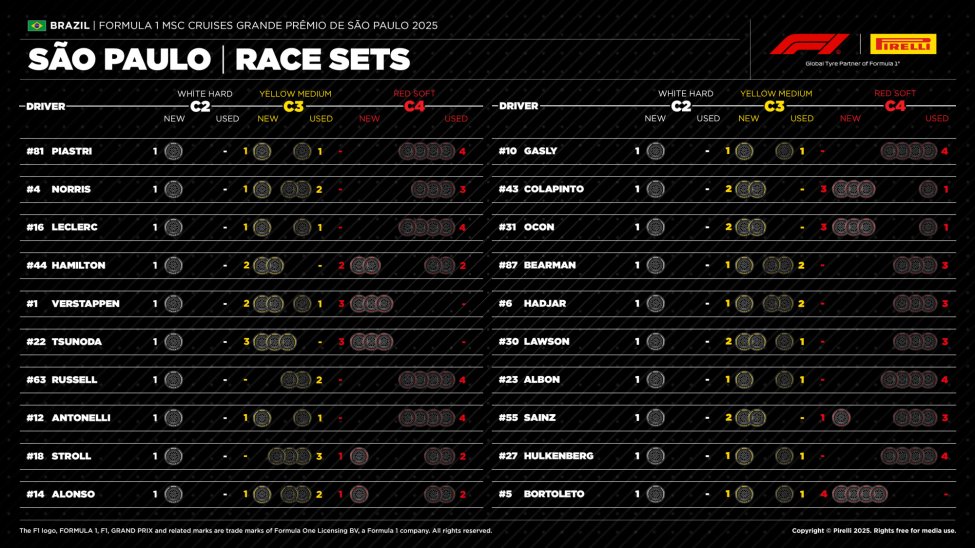Image resolution: width=975 pixels, height=548 pixels.
Task: Click the Global Tyre Partner tagline
Action: click(852, 63)
